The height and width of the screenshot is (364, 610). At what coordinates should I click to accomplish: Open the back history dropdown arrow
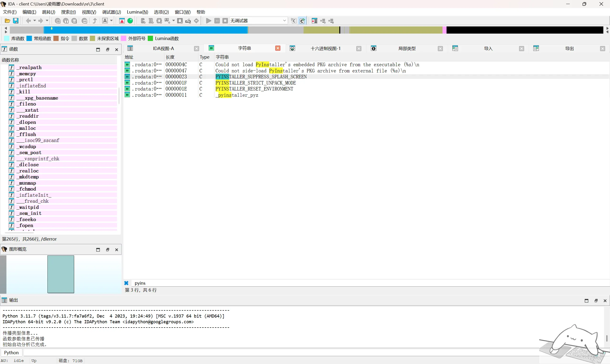point(35,21)
